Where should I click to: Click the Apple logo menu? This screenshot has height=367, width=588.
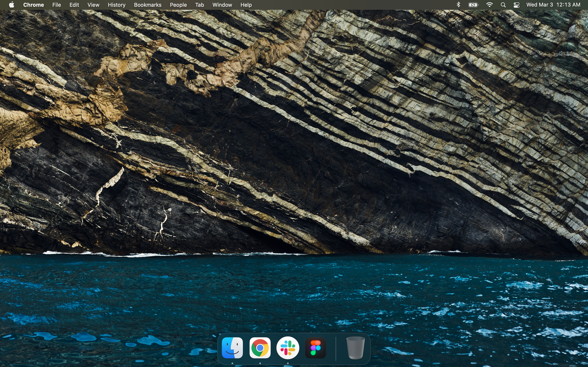(11, 5)
